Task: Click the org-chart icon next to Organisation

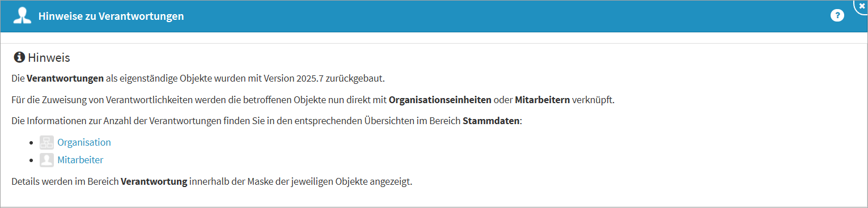Action: pos(46,142)
